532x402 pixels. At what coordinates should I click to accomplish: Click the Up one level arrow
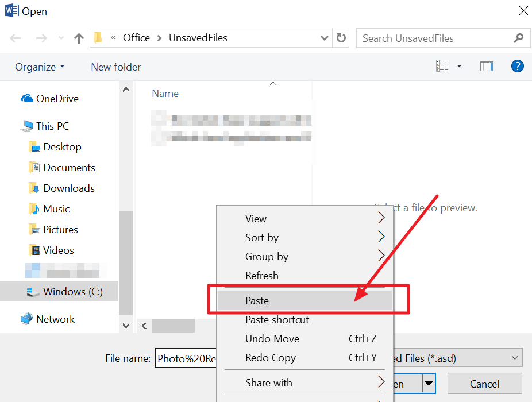point(79,38)
